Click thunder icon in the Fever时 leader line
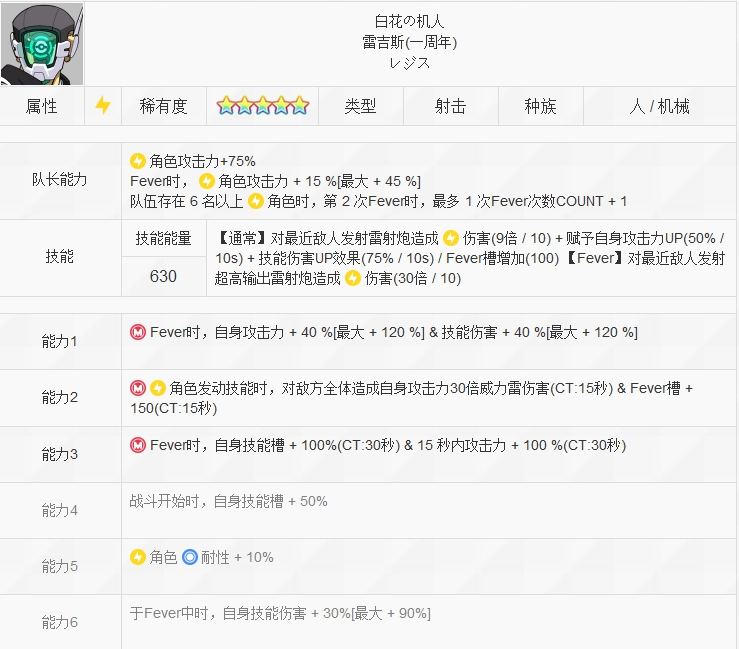The image size is (739, 649). (206, 181)
